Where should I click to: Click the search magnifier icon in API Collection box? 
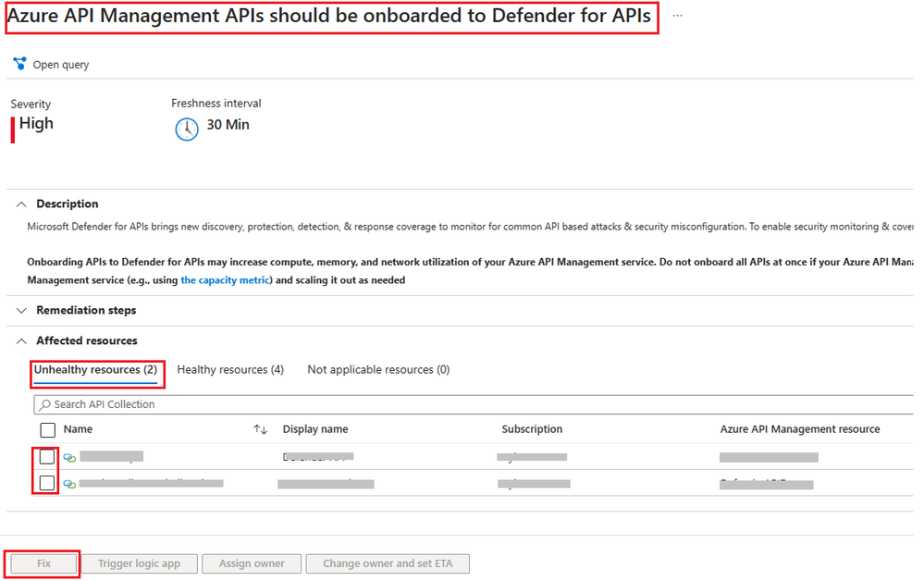44,404
